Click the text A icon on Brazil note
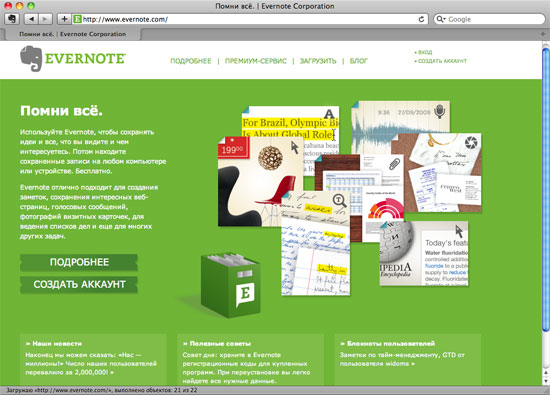 click(x=329, y=114)
